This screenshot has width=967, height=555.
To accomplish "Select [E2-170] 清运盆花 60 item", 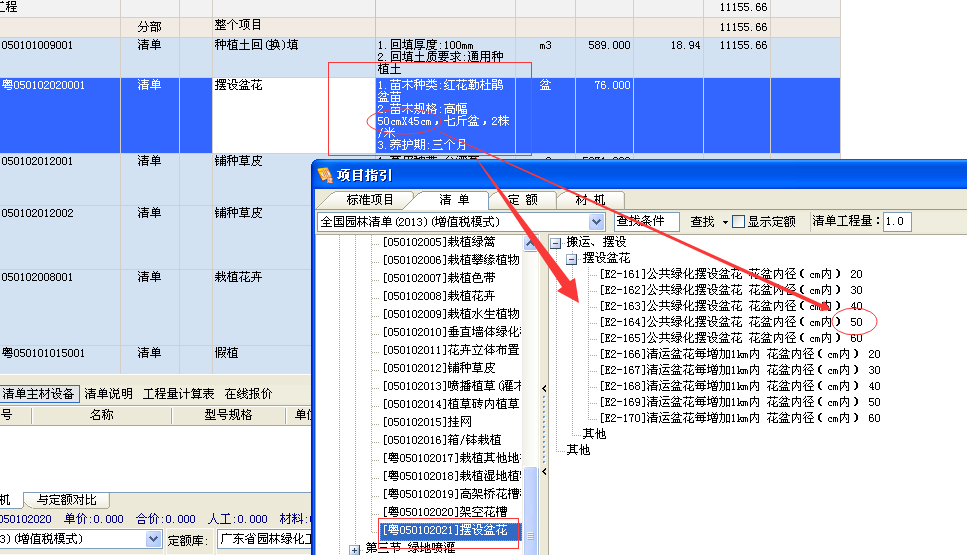I will coord(740,418).
